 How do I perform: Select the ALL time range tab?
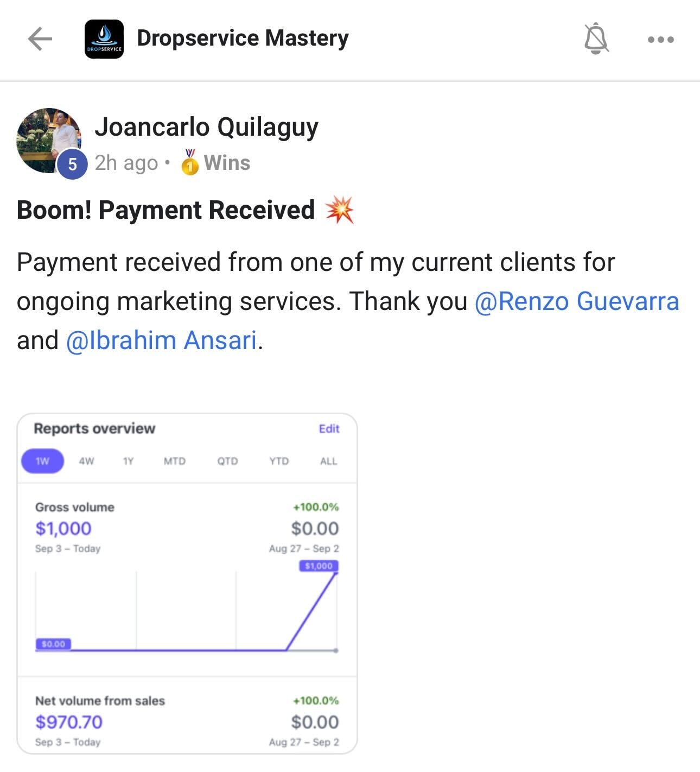(328, 461)
